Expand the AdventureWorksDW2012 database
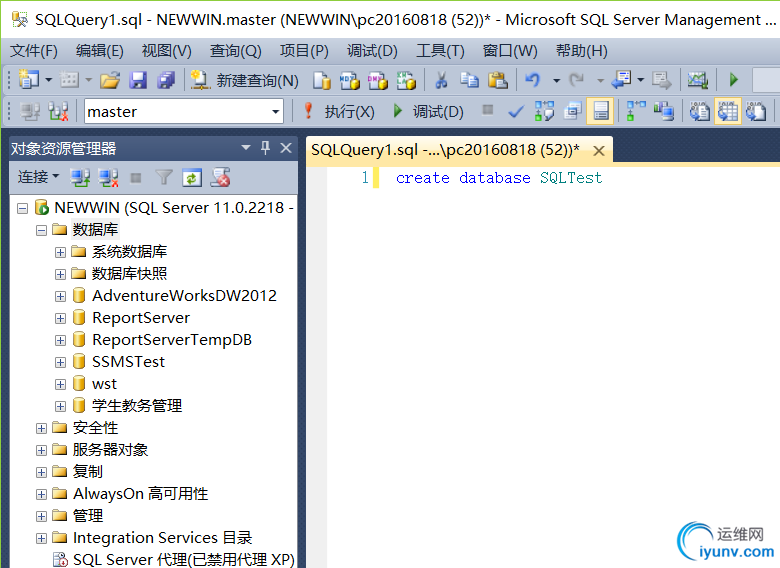780x568 pixels. point(60,296)
